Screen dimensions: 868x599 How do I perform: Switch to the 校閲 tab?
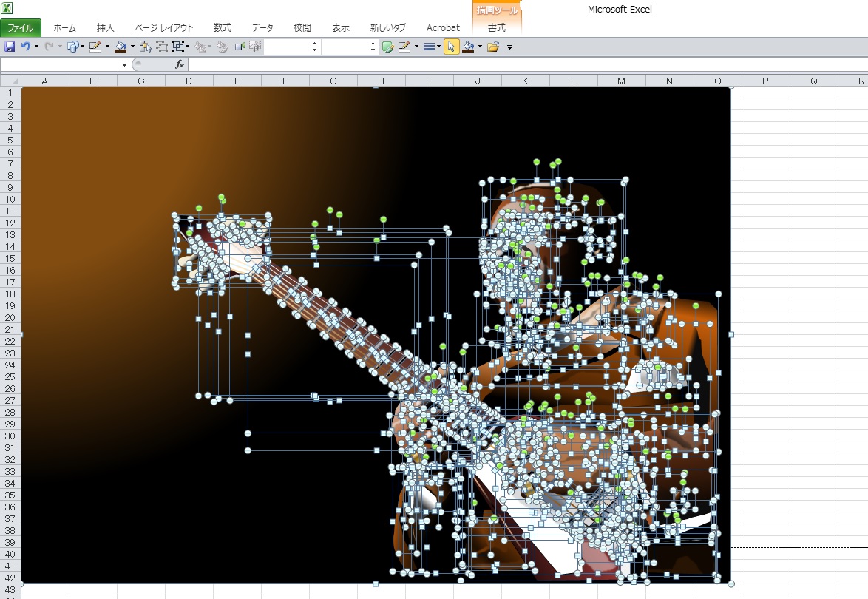click(x=302, y=27)
